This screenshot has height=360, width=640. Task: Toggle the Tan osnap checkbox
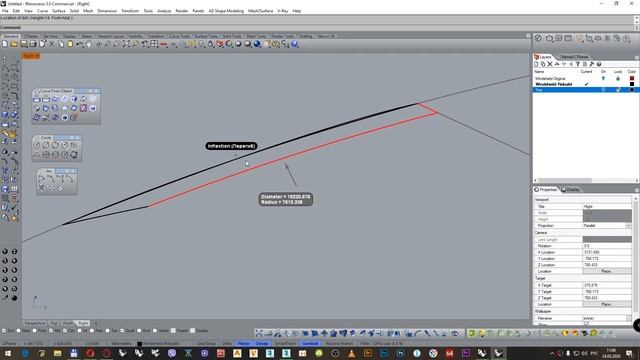click(x=108, y=331)
